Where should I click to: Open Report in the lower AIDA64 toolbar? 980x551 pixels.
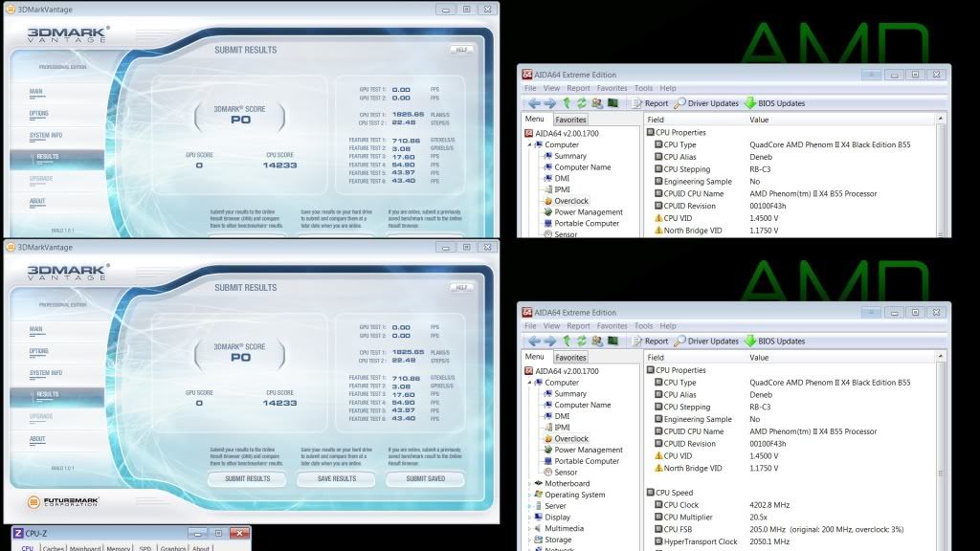[x=650, y=342]
